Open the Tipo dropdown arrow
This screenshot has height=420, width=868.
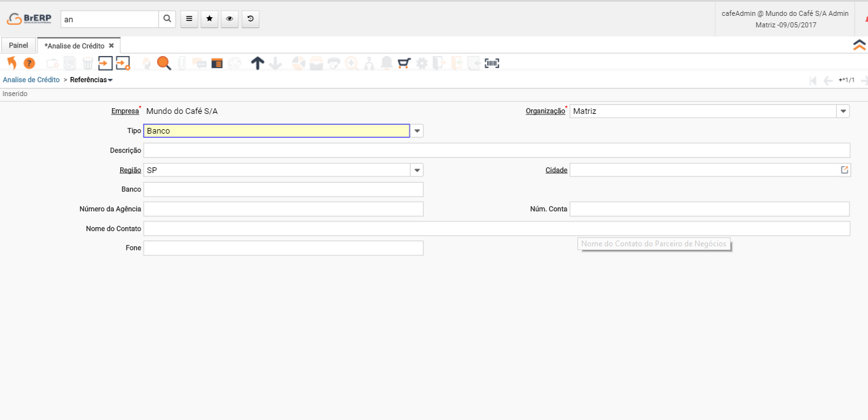417,130
